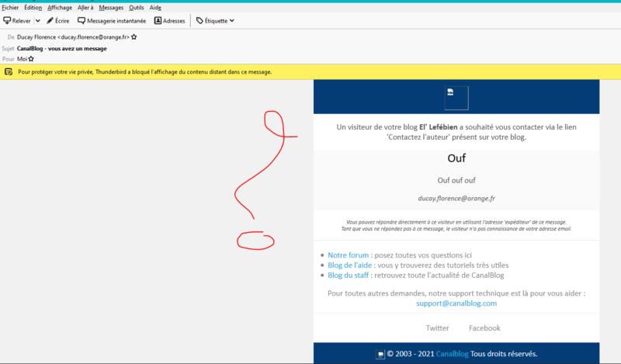Open the Édition menu
The width and height of the screenshot is (621, 364).
pyautogui.click(x=33, y=8)
